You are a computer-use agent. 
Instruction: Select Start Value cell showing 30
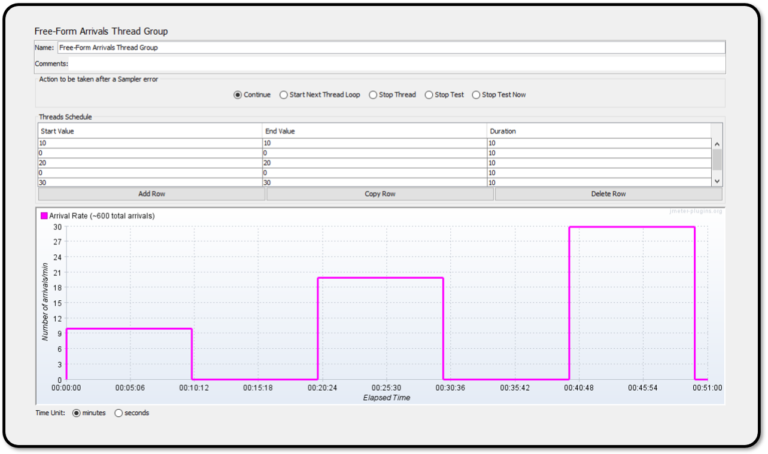(x=150, y=182)
